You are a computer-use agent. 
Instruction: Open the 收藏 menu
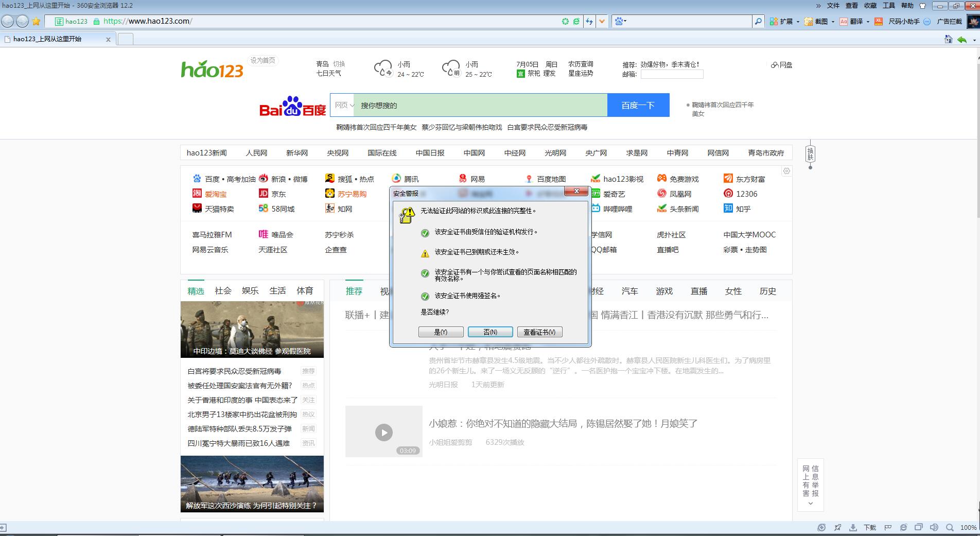pyautogui.click(x=870, y=6)
